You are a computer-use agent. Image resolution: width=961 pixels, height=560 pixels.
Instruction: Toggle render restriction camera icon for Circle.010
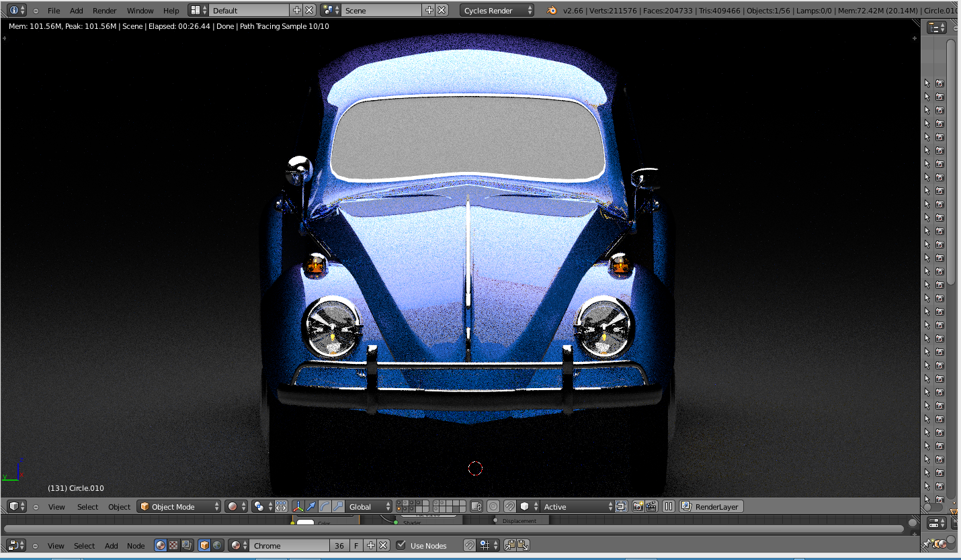click(939, 83)
